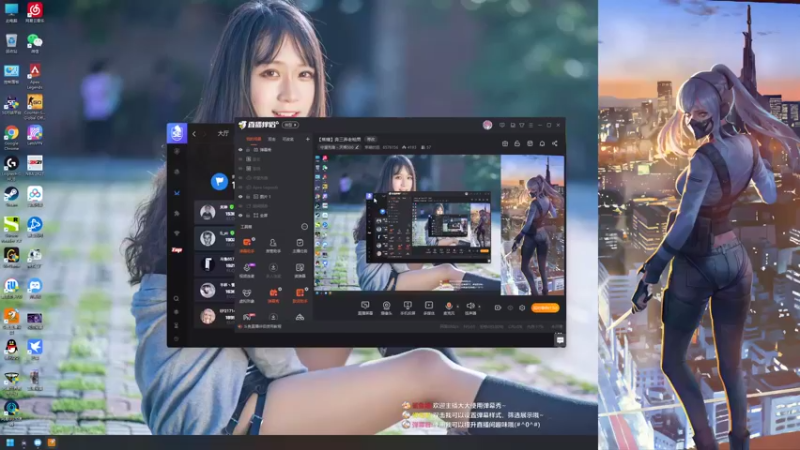Click the share icon above the preview

coord(555,144)
